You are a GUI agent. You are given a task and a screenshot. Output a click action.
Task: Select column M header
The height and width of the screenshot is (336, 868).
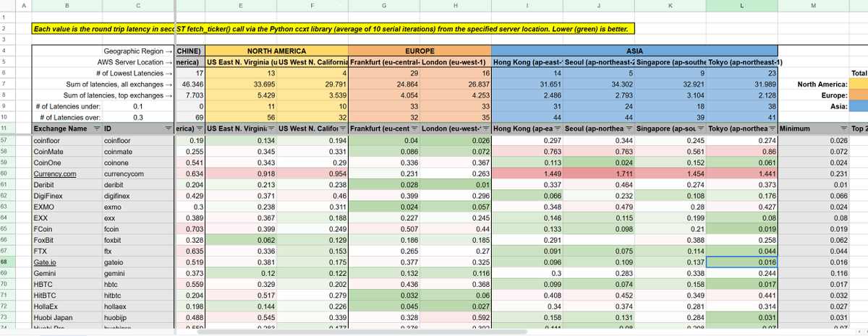pyautogui.click(x=813, y=6)
